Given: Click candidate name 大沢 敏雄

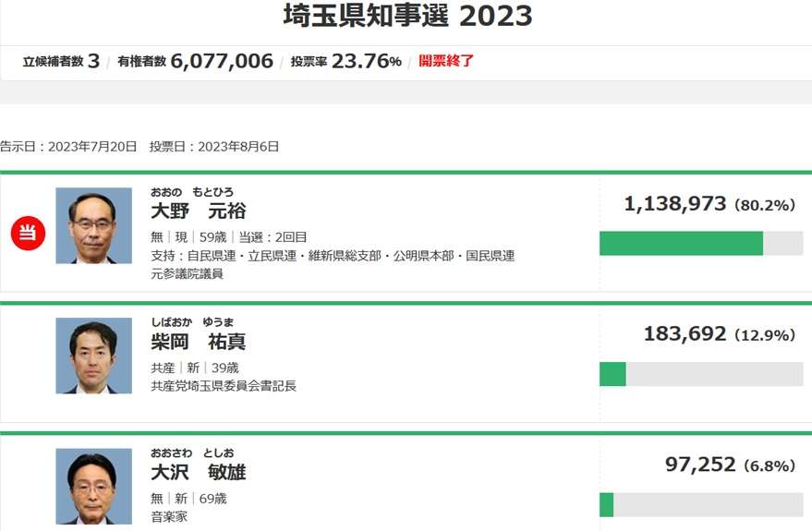Looking at the screenshot, I should 199,472.
